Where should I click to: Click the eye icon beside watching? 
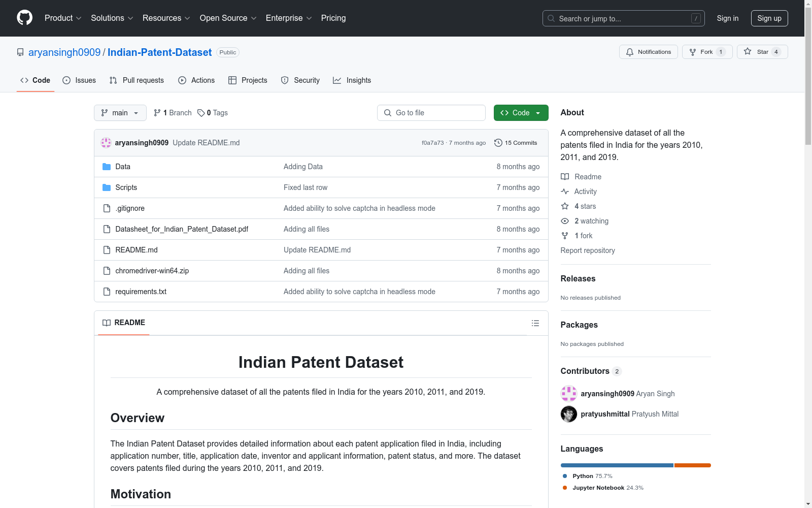pyautogui.click(x=565, y=221)
